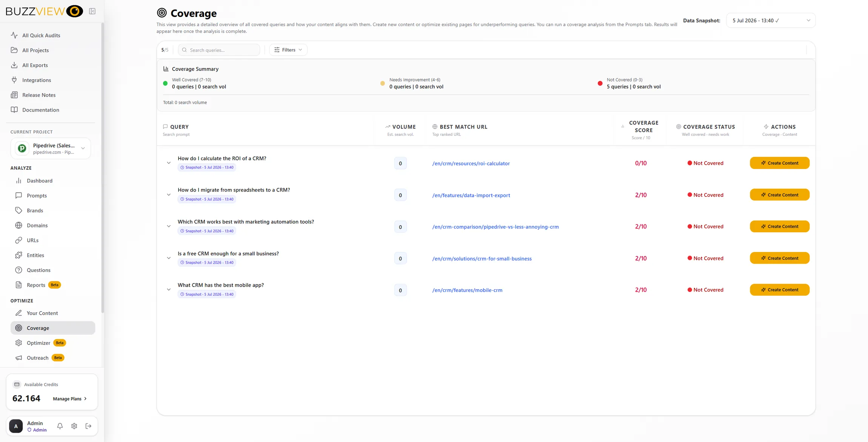The width and height of the screenshot is (868, 442).
Task: Open settings gear next to Admin
Action: tap(74, 426)
